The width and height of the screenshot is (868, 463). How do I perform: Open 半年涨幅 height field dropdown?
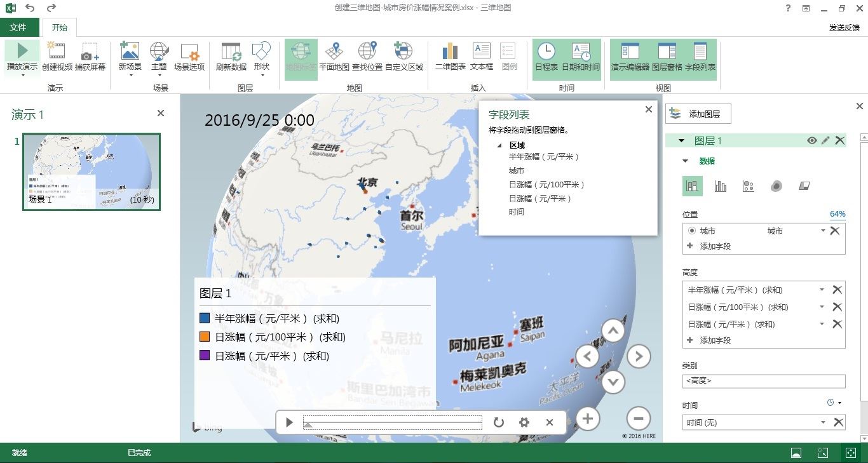tap(822, 290)
